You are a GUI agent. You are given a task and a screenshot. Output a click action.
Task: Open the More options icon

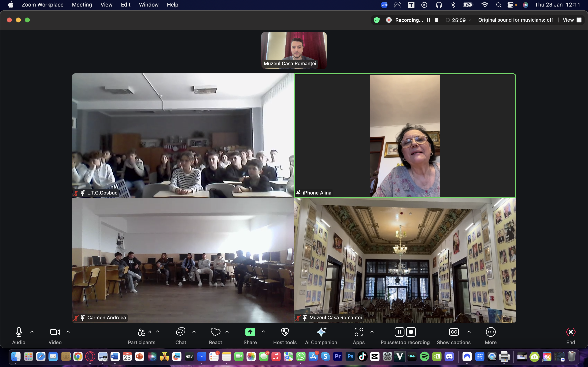491,332
